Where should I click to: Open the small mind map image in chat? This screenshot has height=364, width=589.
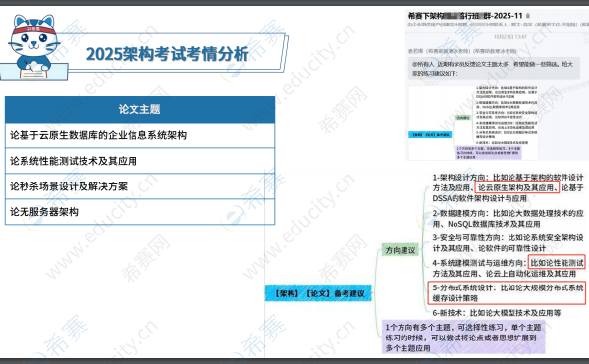click(x=473, y=123)
